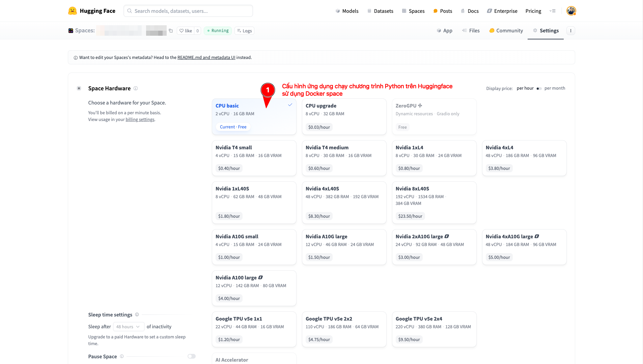Screen dimensions: 643x364
Task: Switch to the Community tab
Action: (506, 31)
